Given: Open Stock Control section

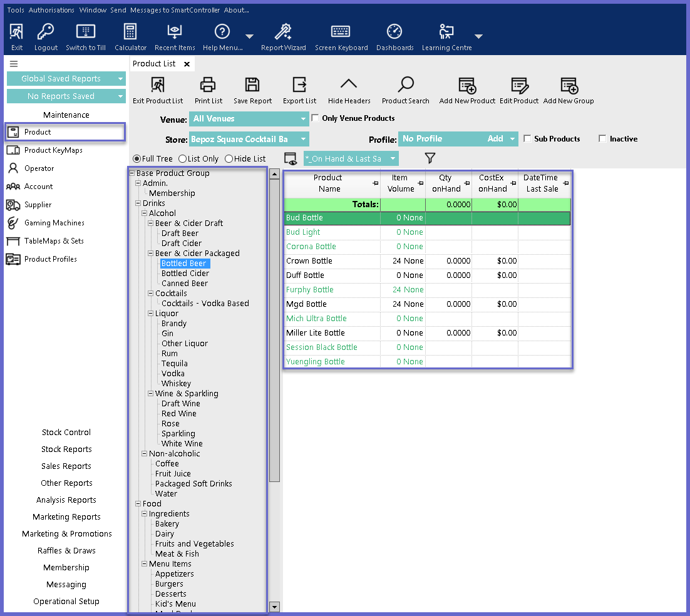Looking at the screenshot, I should 66,433.
